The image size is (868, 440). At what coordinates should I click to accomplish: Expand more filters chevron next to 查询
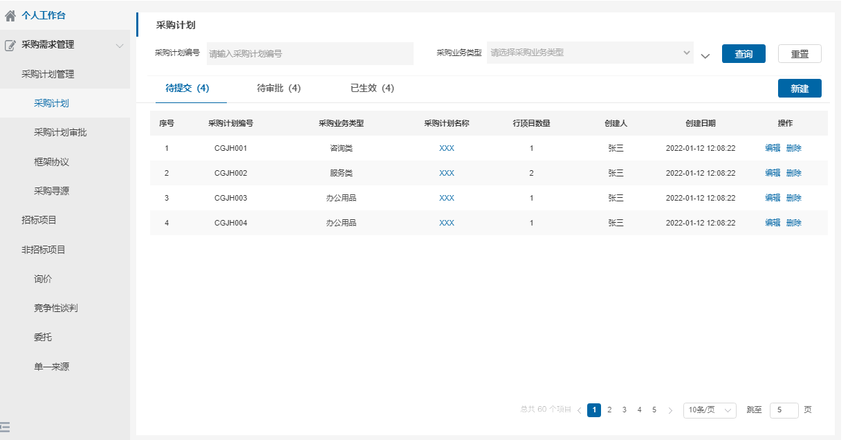click(x=705, y=56)
